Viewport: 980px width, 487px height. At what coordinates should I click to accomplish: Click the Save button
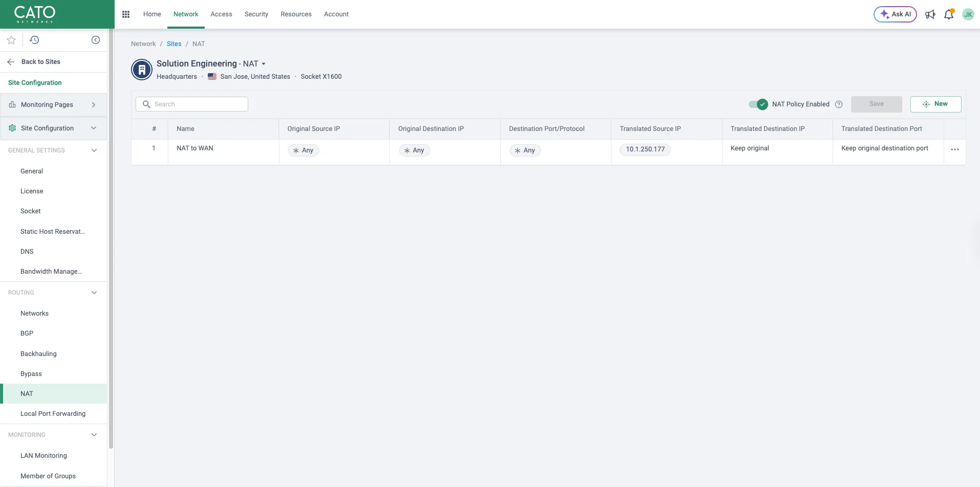[876, 104]
